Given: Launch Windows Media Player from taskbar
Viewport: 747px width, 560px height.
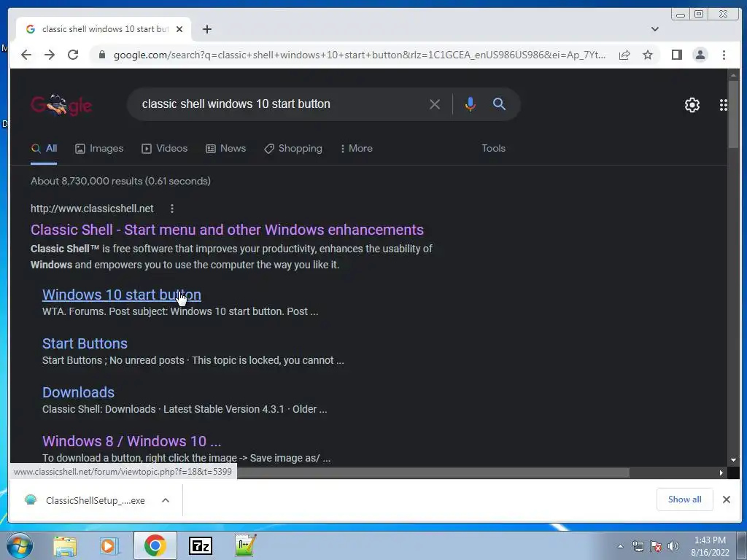Looking at the screenshot, I should (x=109, y=546).
